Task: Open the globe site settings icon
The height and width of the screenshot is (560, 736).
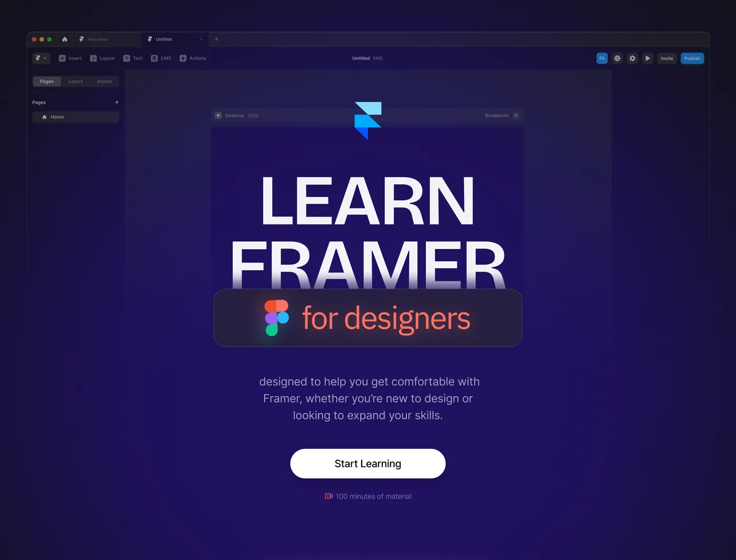Action: click(x=617, y=58)
